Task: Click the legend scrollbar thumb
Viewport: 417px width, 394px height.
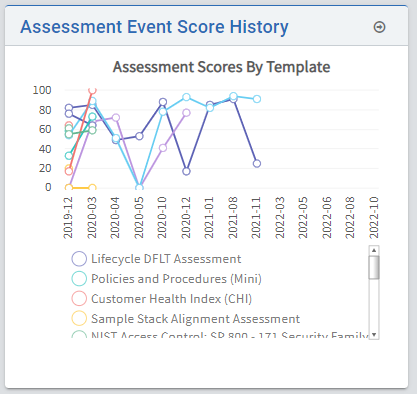Action: coord(374,267)
